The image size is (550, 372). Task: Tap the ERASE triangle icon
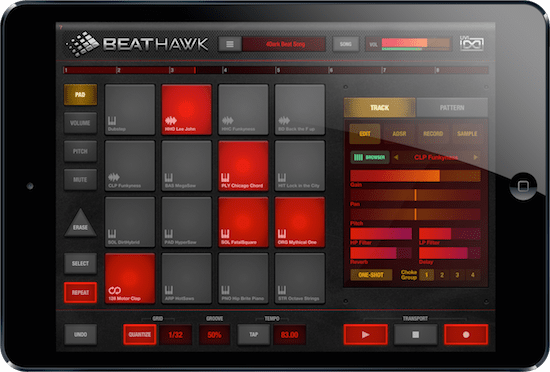click(80, 223)
